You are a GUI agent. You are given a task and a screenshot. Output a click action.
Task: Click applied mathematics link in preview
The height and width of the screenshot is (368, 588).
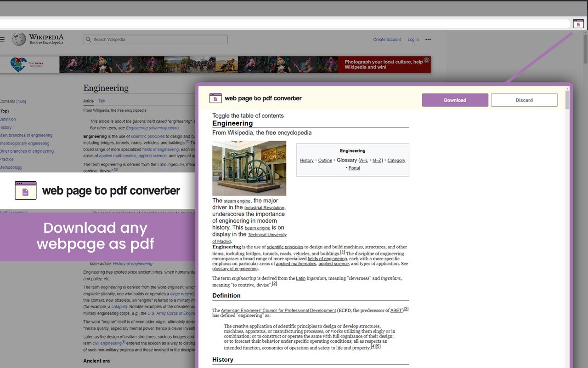pos(296,264)
